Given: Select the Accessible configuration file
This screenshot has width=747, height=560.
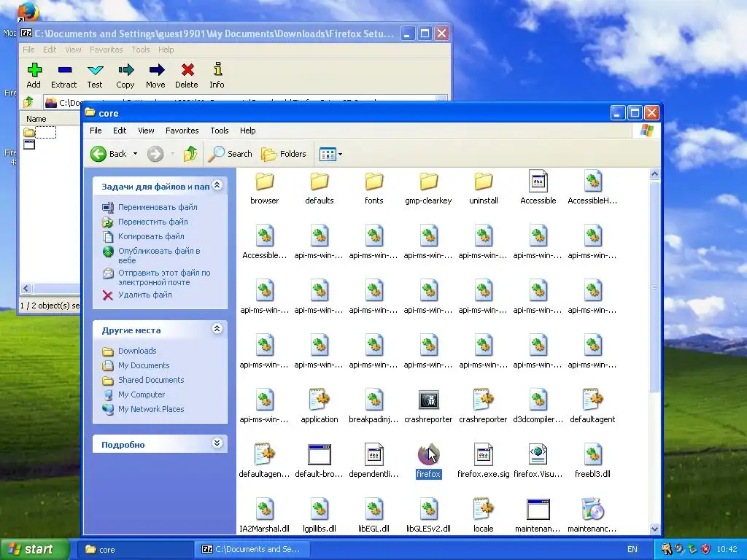Looking at the screenshot, I should [x=538, y=188].
